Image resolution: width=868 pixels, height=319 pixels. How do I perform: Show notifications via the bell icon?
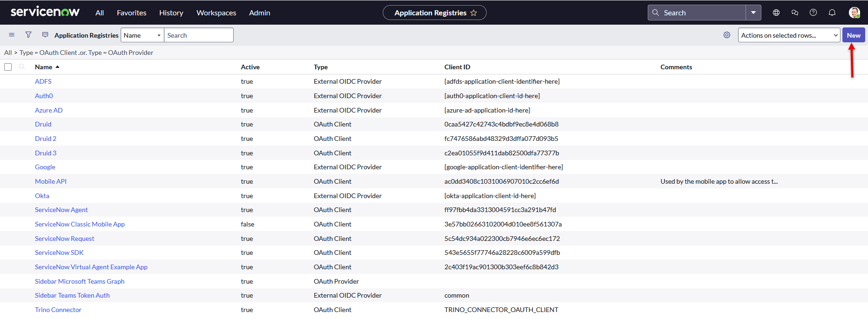tap(832, 13)
